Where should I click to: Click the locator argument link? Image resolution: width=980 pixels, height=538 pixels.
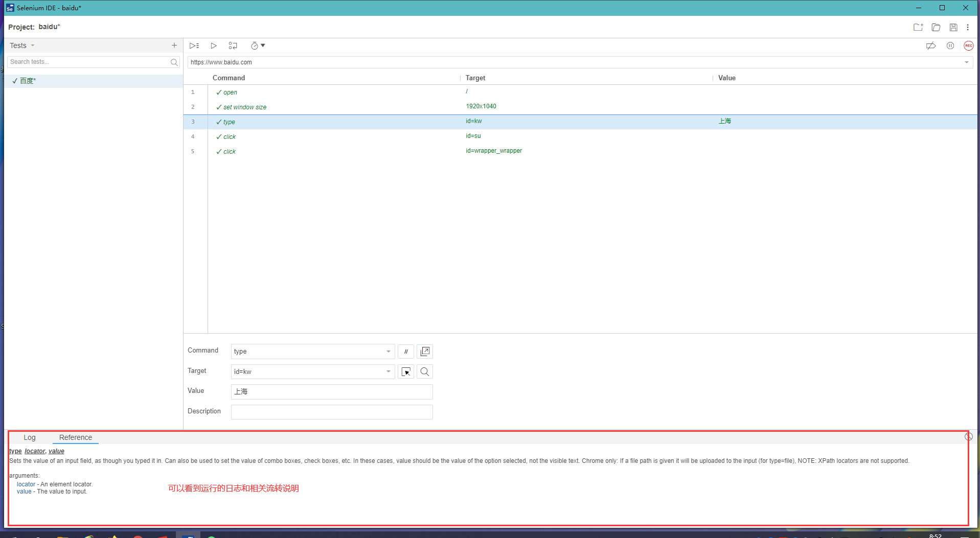(26, 484)
